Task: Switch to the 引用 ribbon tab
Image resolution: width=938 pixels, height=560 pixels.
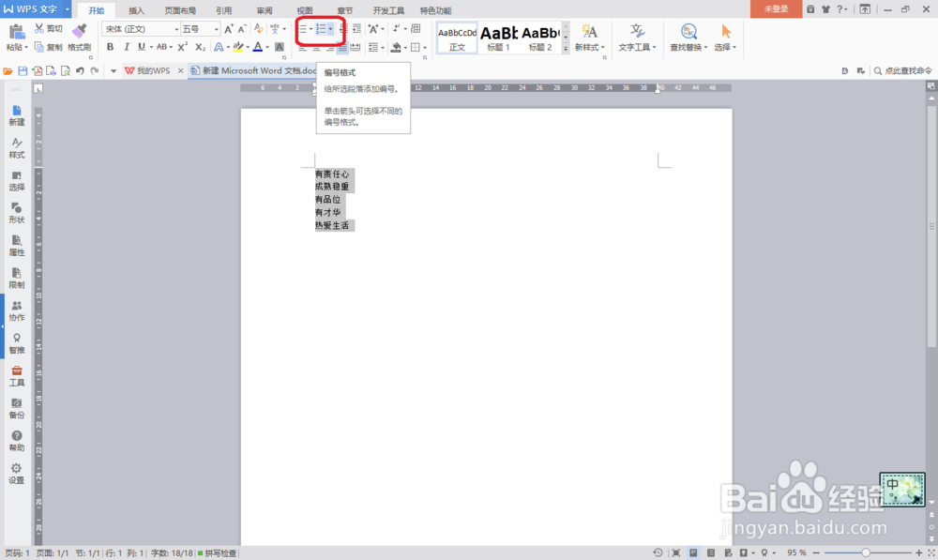Action: pyautogui.click(x=224, y=10)
